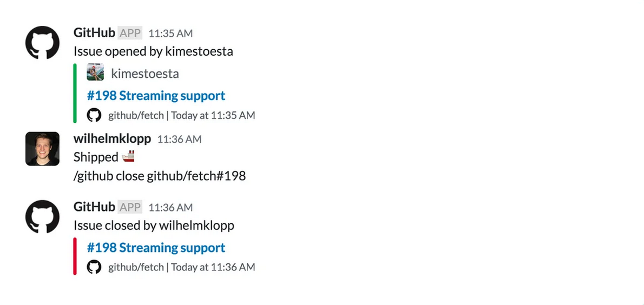Click the GitHub avatar beside the issue opened message
The width and height of the screenshot is (644, 305).
pos(42,43)
